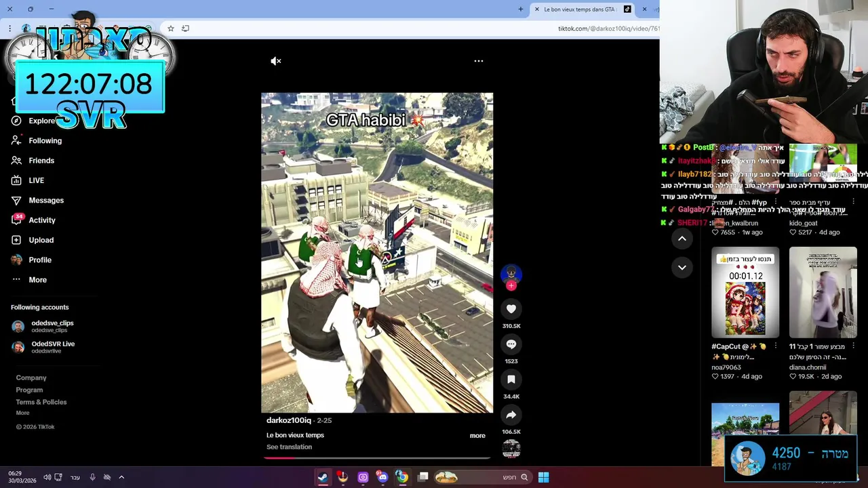
Task: Click the Following people icon
Action: 16,141
